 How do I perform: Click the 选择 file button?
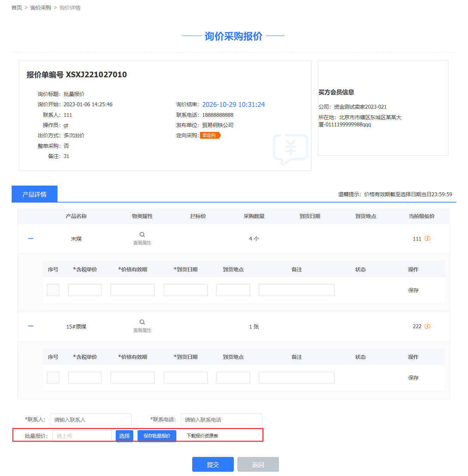(124, 436)
